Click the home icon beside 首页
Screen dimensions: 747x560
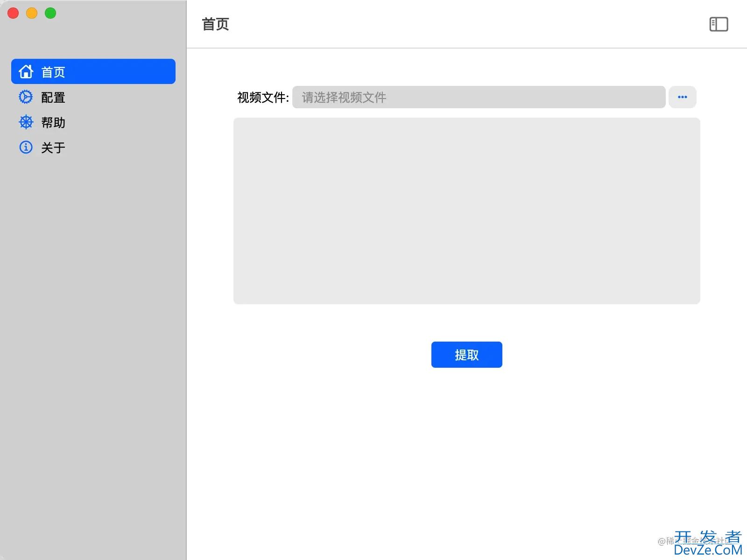point(26,71)
